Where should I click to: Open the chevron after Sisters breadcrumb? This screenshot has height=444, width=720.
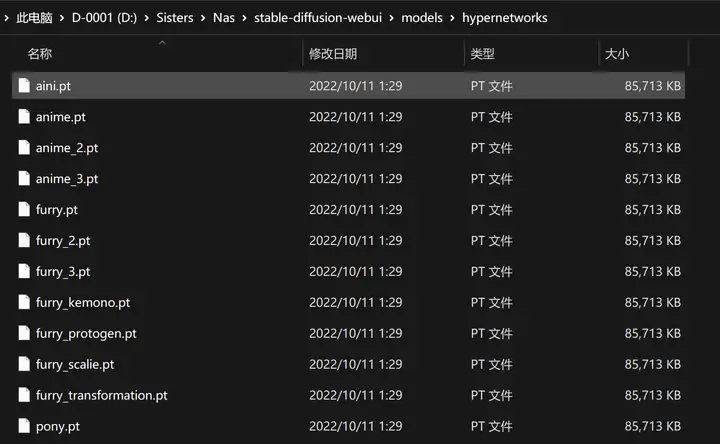click(203, 18)
